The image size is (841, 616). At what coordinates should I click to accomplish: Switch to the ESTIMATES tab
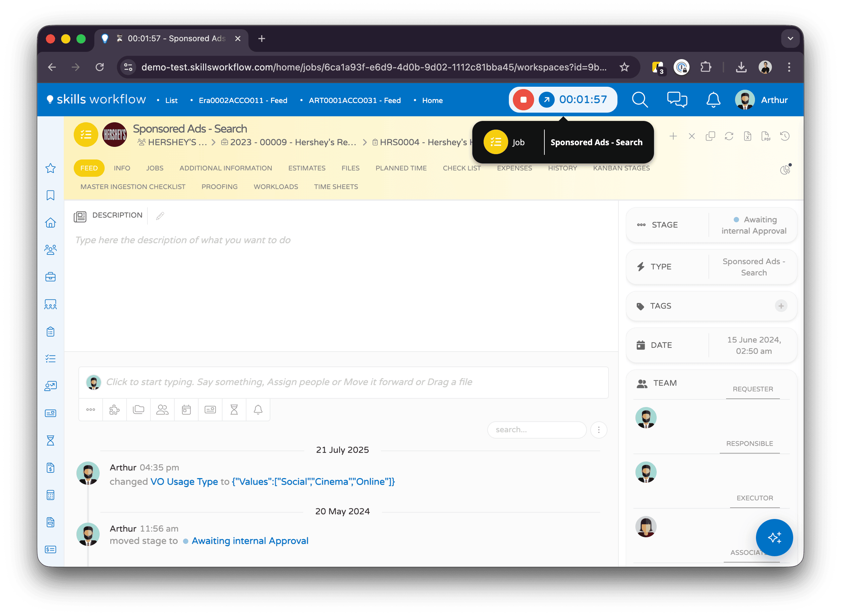(307, 168)
